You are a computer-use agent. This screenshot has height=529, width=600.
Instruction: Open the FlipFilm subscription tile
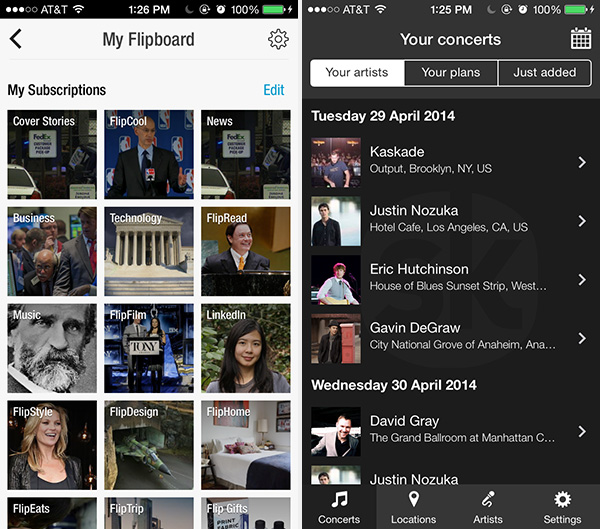149,348
